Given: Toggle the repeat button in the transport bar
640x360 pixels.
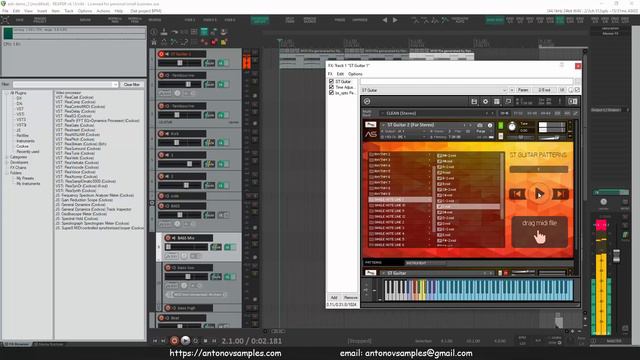Looking at the screenshot, I should coord(196,341).
